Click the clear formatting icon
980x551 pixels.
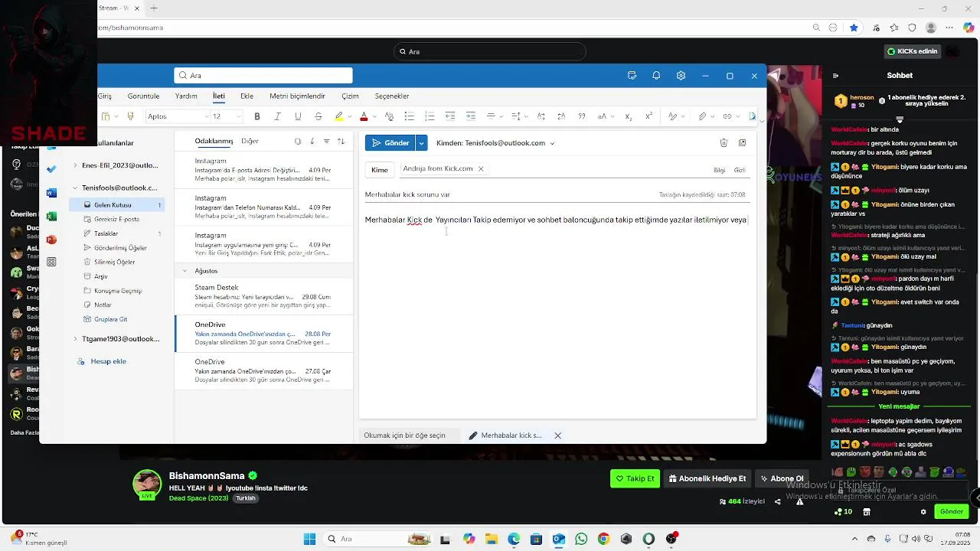point(389,116)
